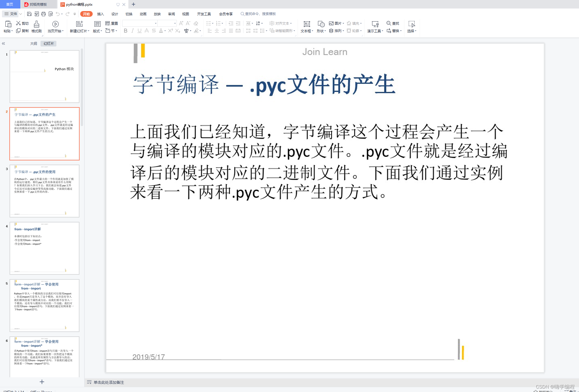The height and width of the screenshot is (392, 579).
Task: Select slide 1 thumbnail Python 模块
Action: 44,77
